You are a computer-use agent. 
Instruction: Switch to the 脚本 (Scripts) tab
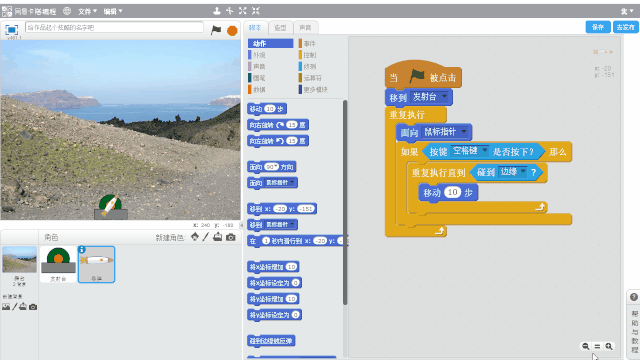click(x=255, y=28)
